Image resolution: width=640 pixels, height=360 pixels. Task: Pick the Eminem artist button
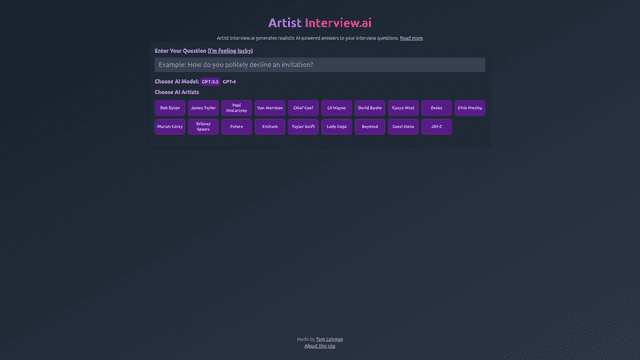[270, 127]
